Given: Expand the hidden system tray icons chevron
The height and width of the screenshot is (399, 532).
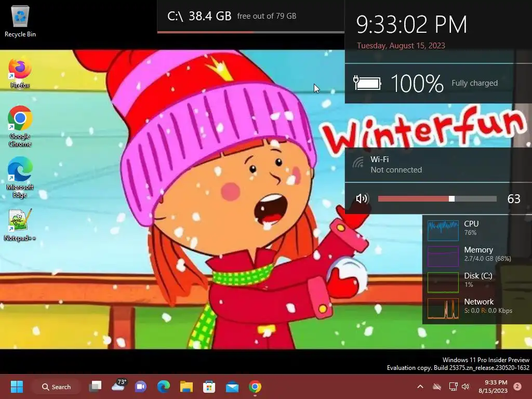Looking at the screenshot, I should tap(420, 387).
